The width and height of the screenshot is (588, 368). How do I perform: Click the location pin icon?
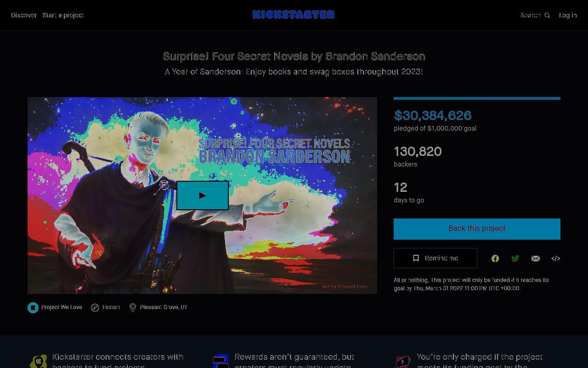(x=133, y=308)
